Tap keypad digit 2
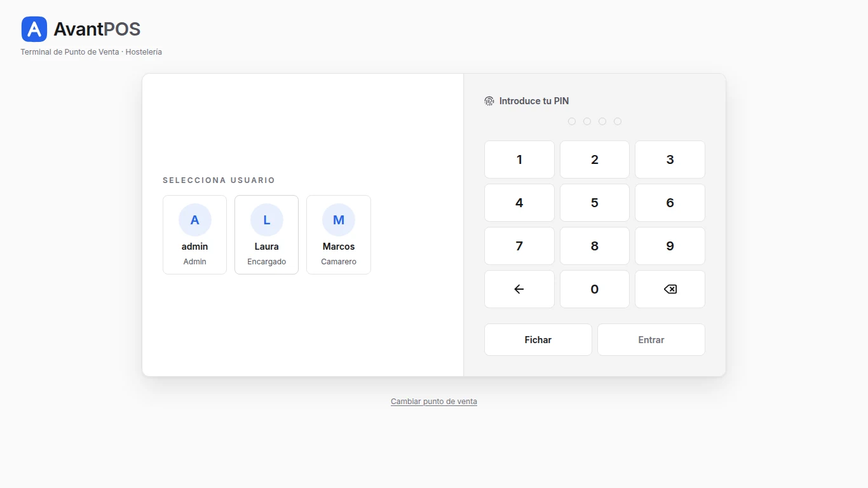The width and height of the screenshot is (868, 488). (595, 159)
